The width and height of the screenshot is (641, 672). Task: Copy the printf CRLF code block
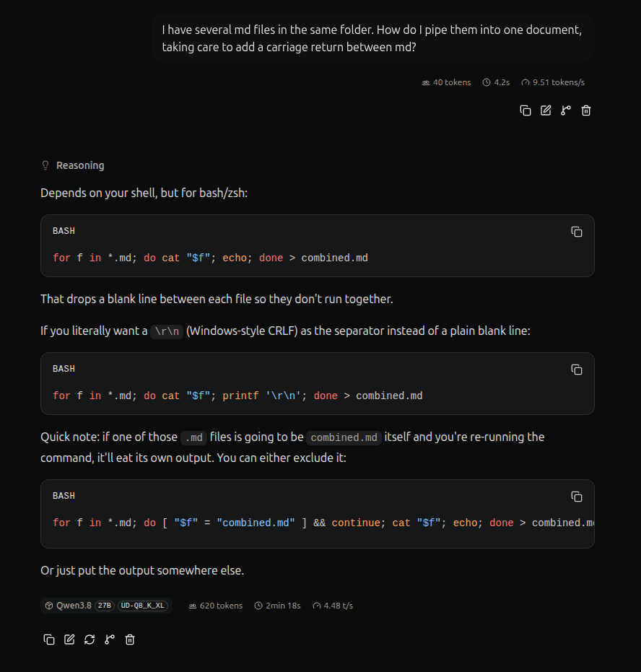[x=577, y=370]
